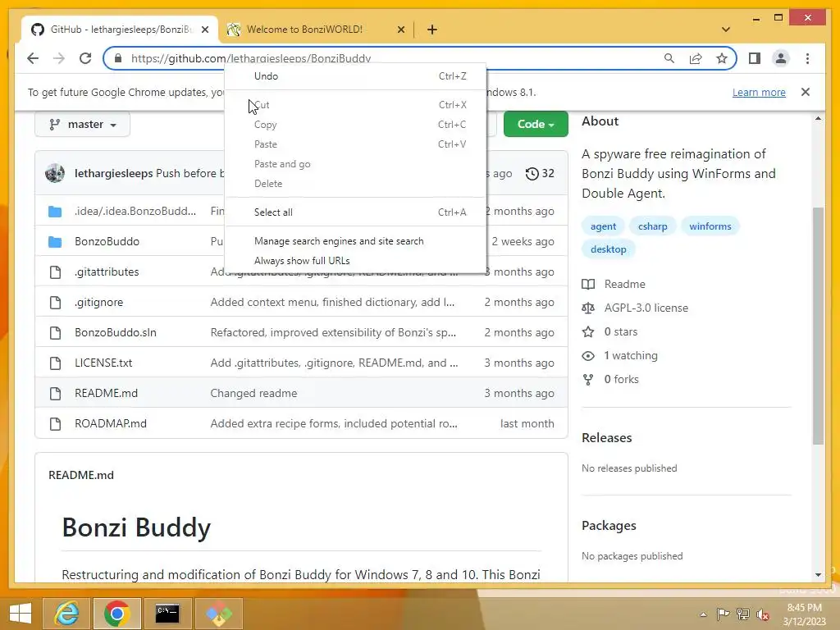Close the Welcome to BonziWORLD tab
Viewport: 840px width, 630px height.
point(400,30)
